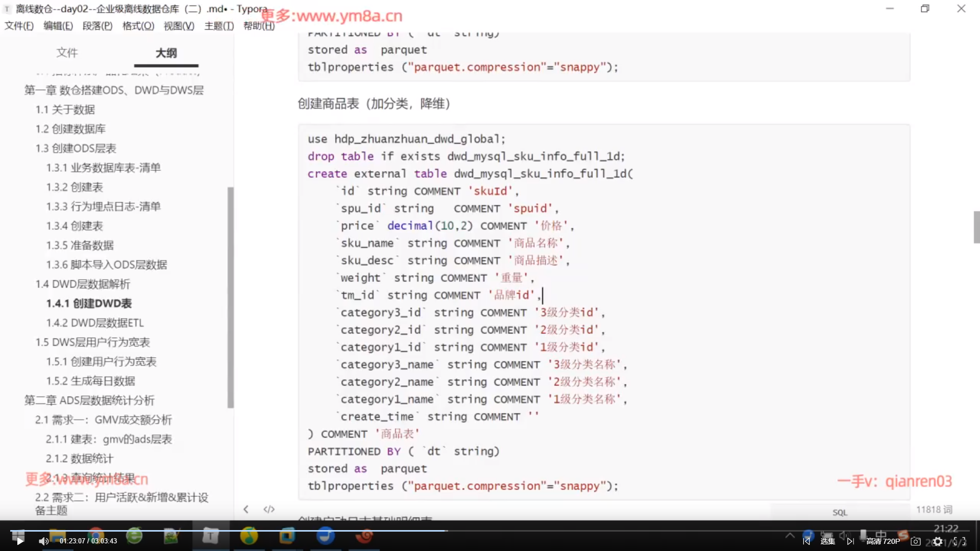Skip to previous video episode
This screenshot has width=980, height=551.
806,541
